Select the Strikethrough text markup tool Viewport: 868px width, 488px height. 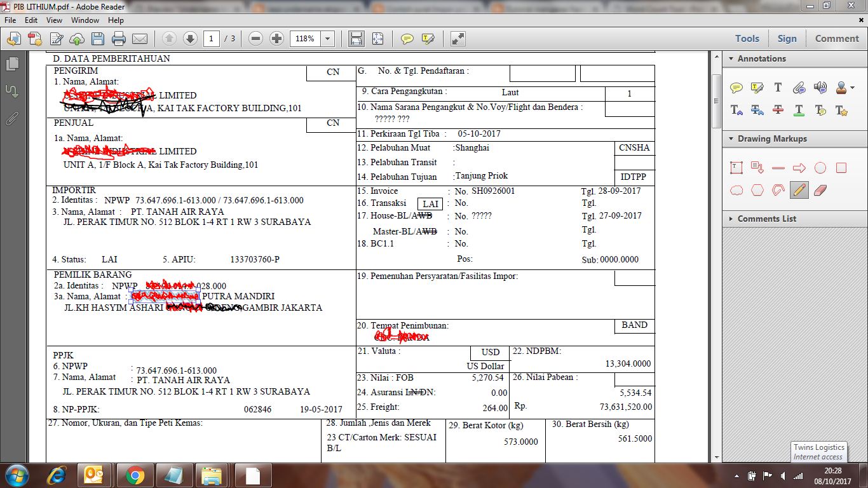(778, 111)
